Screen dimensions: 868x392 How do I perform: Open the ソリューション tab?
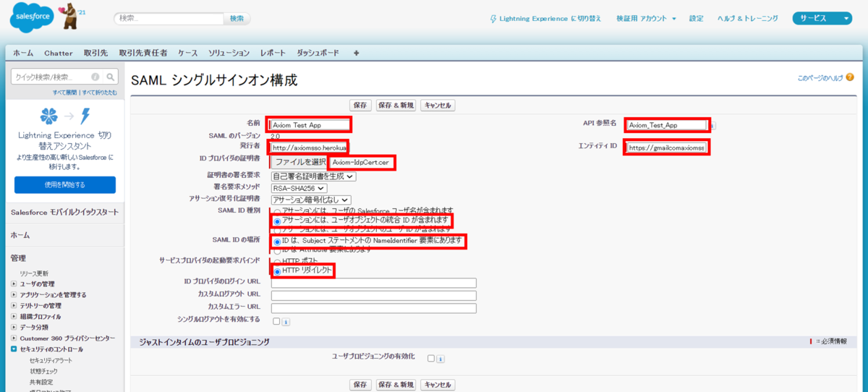coord(229,53)
